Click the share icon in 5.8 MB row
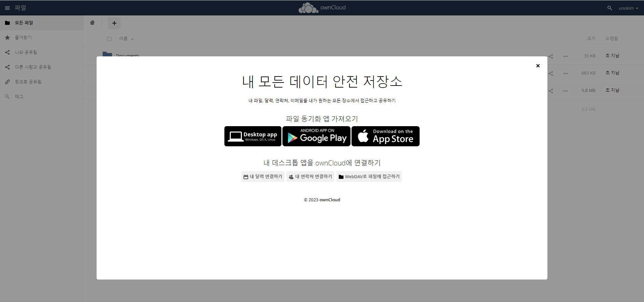The image size is (644, 302). pos(551,91)
